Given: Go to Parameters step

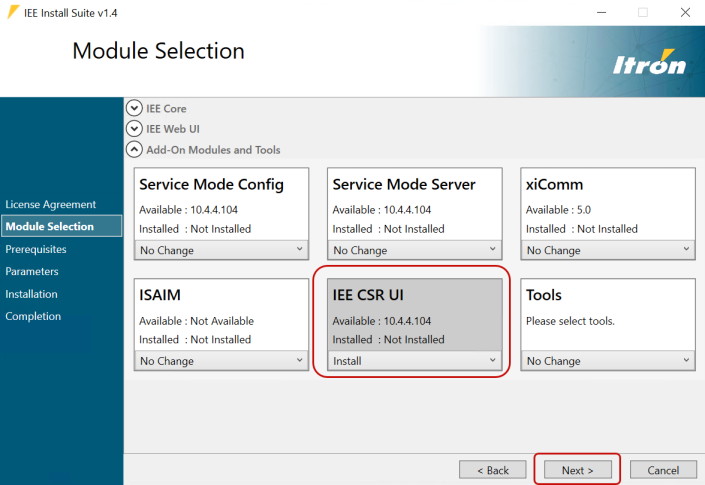Looking at the screenshot, I should coord(31,271).
